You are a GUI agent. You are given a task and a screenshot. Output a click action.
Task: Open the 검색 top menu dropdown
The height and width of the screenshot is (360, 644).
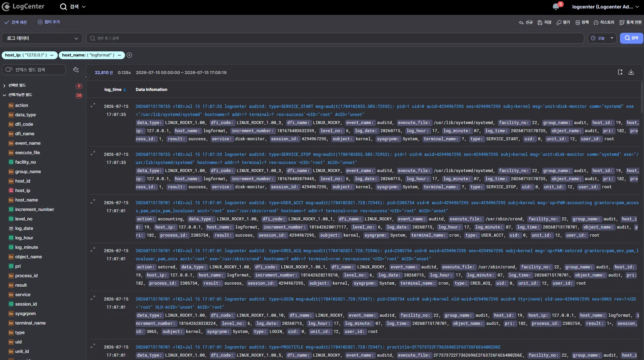click(x=73, y=7)
